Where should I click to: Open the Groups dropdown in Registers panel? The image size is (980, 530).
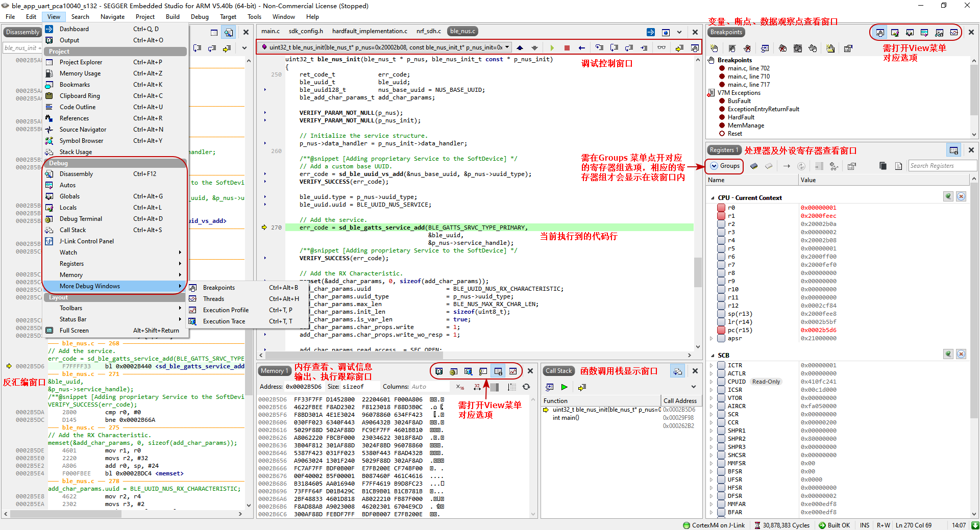(x=724, y=166)
